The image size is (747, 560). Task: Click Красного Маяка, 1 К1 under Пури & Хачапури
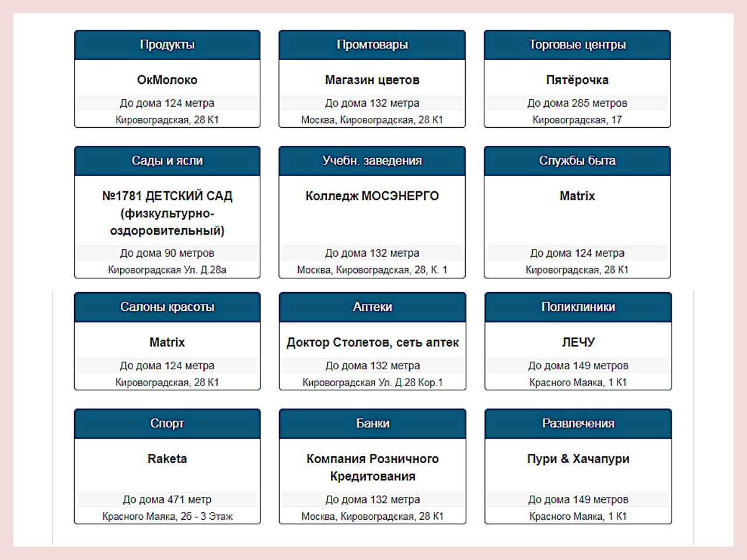pos(578,517)
